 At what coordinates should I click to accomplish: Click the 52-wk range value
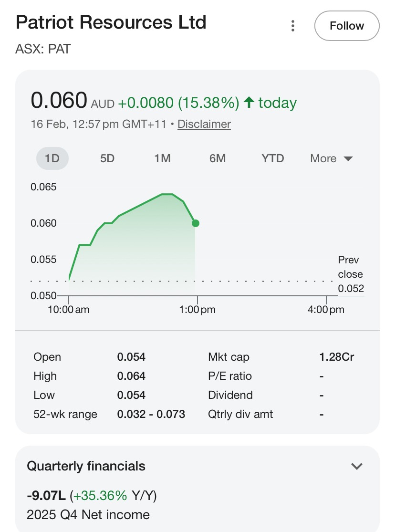point(151,414)
